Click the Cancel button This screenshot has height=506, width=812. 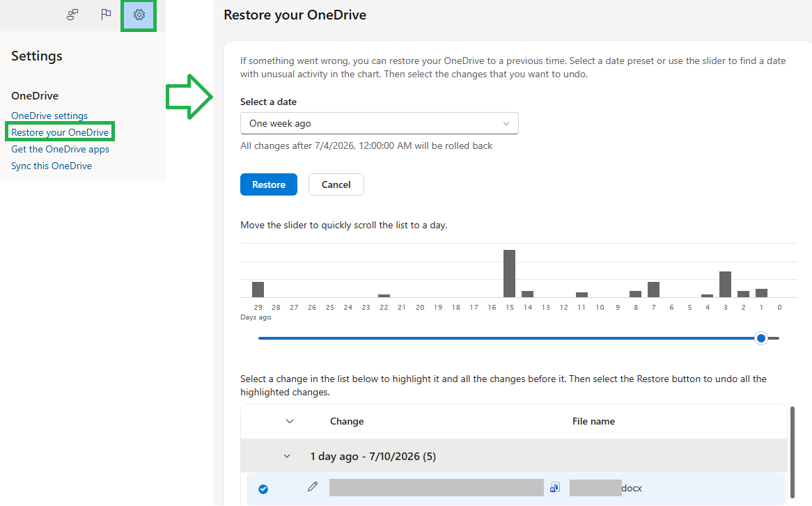pos(336,184)
